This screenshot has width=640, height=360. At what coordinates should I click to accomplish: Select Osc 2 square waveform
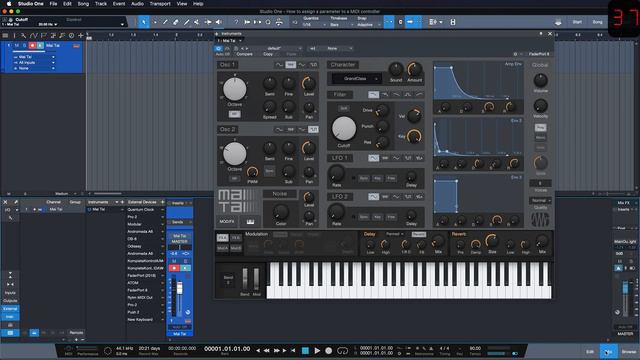coord(313,129)
